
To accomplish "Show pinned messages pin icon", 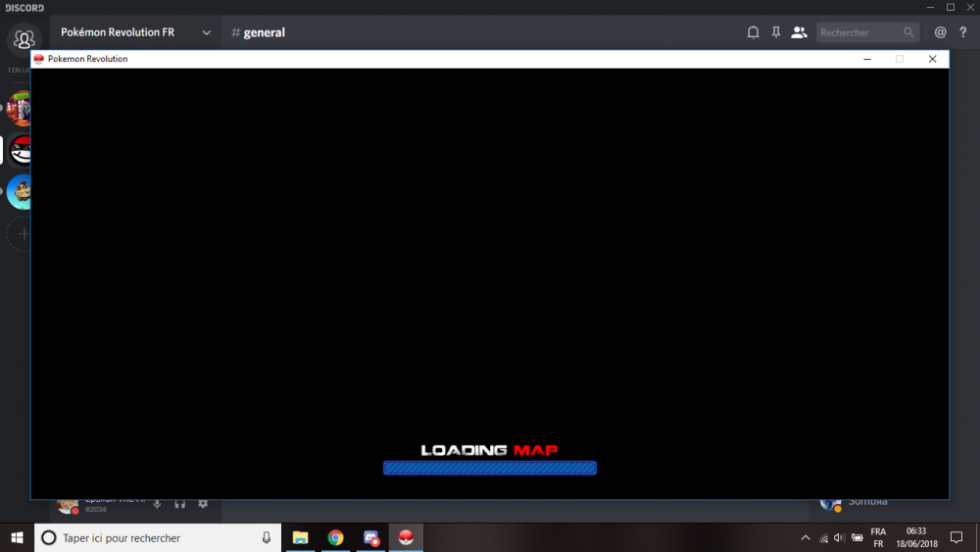I will [775, 32].
